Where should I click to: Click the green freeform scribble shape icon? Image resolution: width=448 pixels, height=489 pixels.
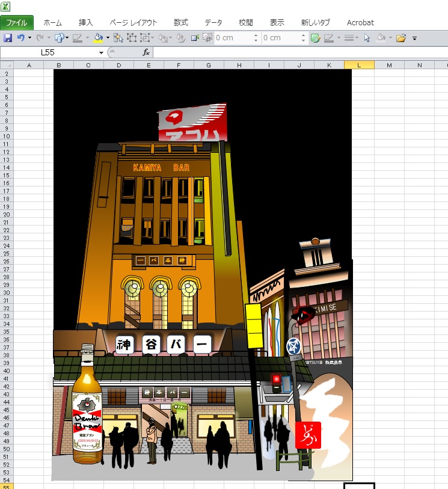(315, 38)
